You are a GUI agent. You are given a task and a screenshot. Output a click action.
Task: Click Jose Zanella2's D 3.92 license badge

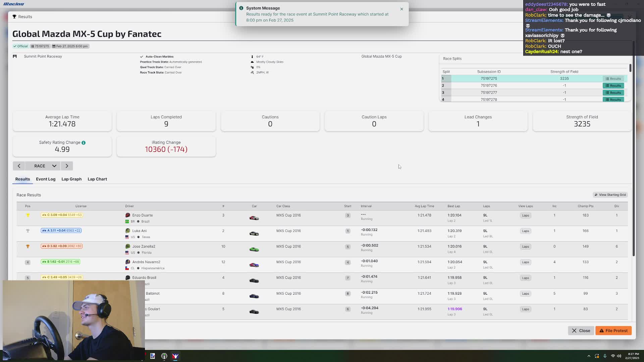(x=62, y=246)
